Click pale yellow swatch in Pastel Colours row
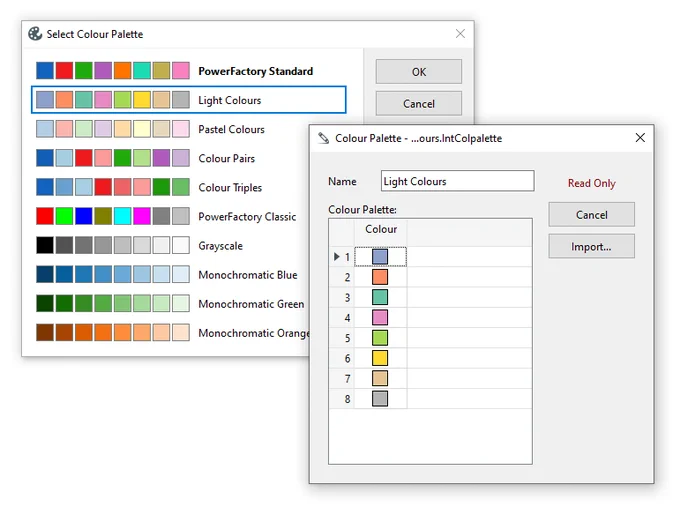 click(142, 129)
